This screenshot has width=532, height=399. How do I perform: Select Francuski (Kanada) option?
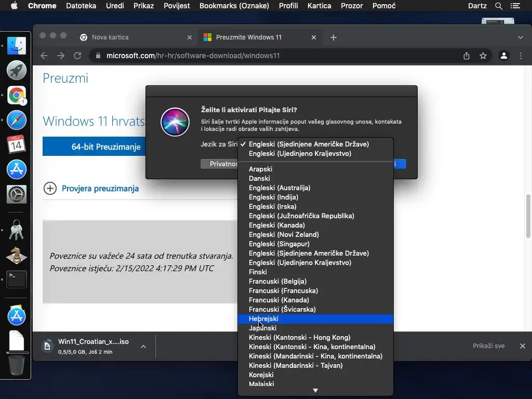[315, 300]
